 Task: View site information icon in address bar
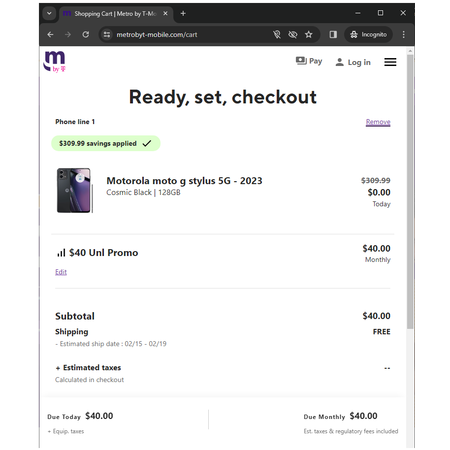click(x=107, y=34)
